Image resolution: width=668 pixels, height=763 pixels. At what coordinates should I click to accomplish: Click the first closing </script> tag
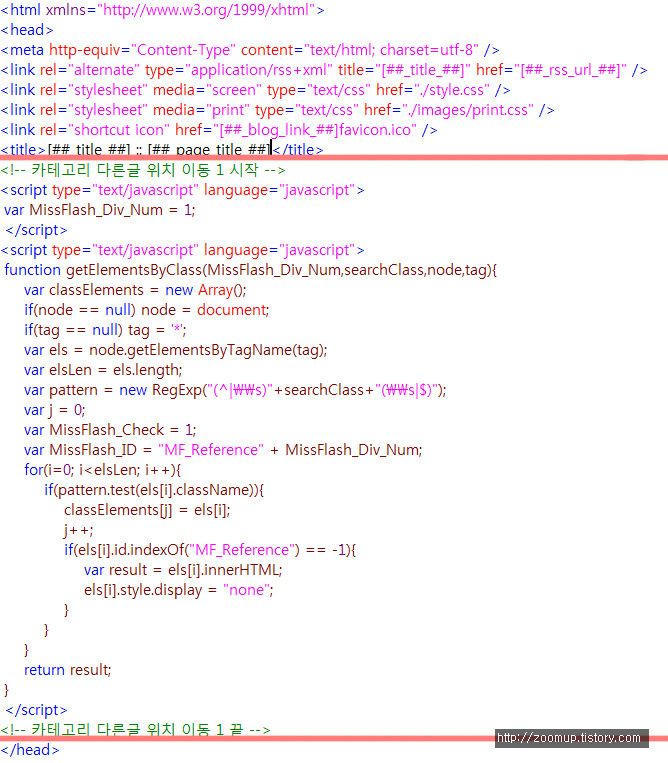36,230
